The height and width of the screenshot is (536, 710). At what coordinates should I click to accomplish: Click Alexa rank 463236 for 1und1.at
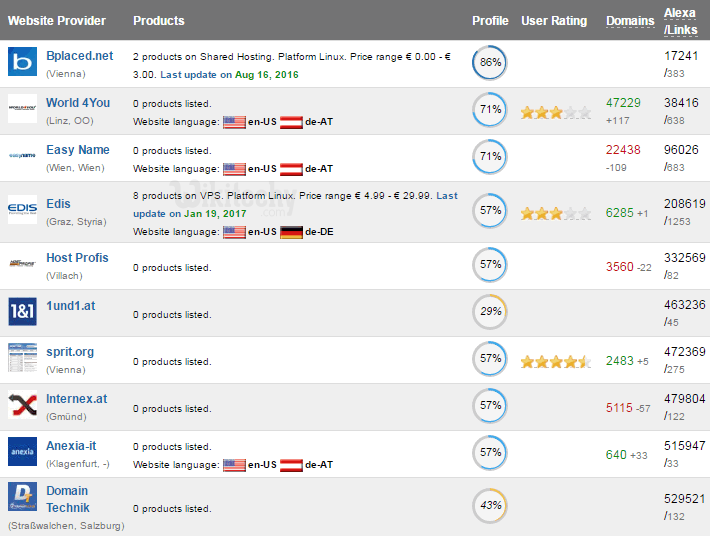pyautogui.click(x=685, y=305)
